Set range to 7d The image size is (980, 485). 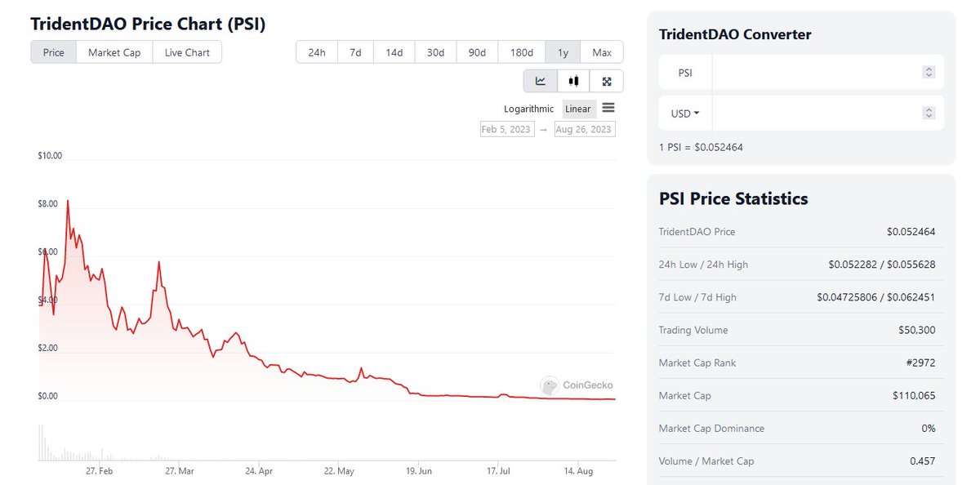tap(356, 52)
